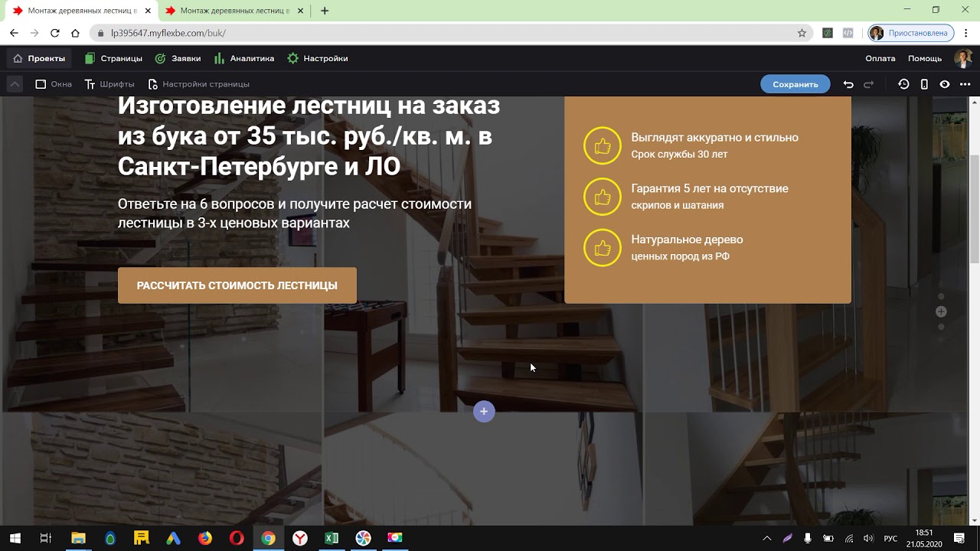This screenshot has height=551, width=980.
Task: Open version history clock icon
Action: click(903, 84)
